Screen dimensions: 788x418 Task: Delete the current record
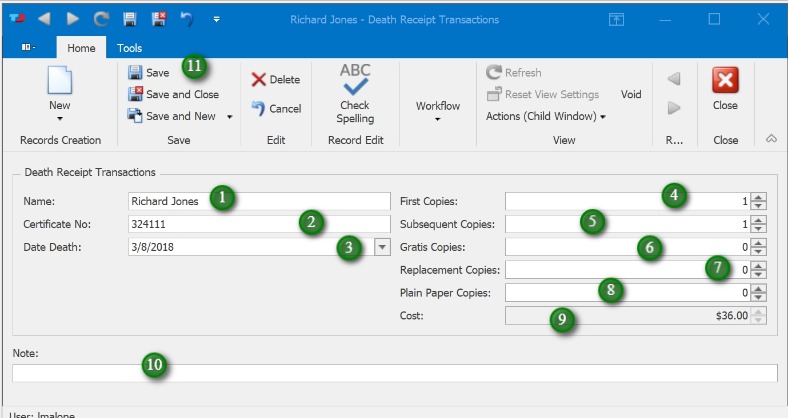pyautogui.click(x=275, y=80)
